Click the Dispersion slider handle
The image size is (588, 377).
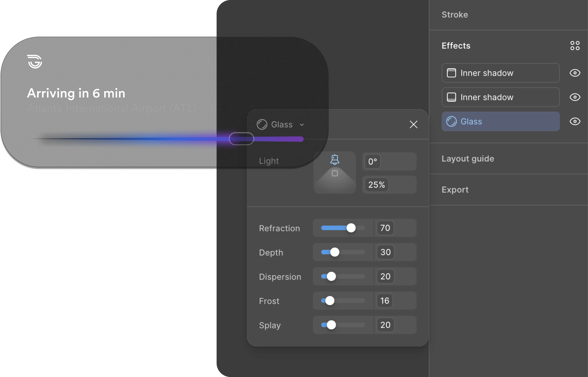[331, 276]
